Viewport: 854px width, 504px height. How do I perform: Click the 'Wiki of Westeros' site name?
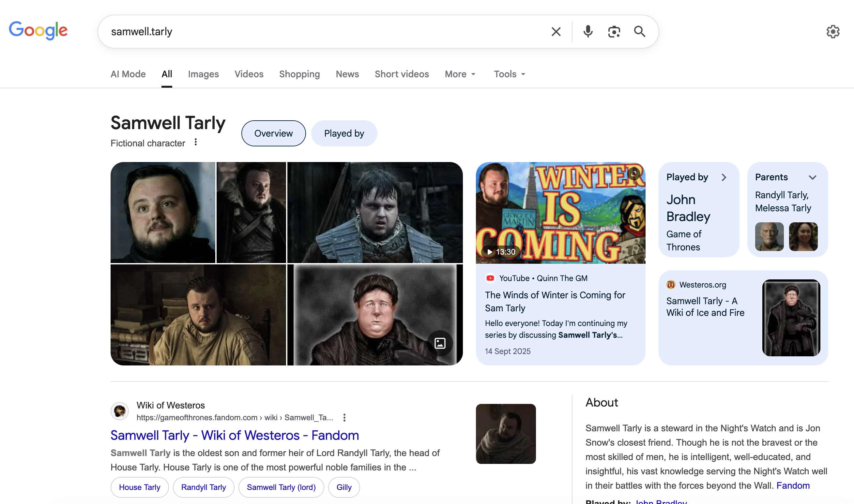(x=171, y=405)
